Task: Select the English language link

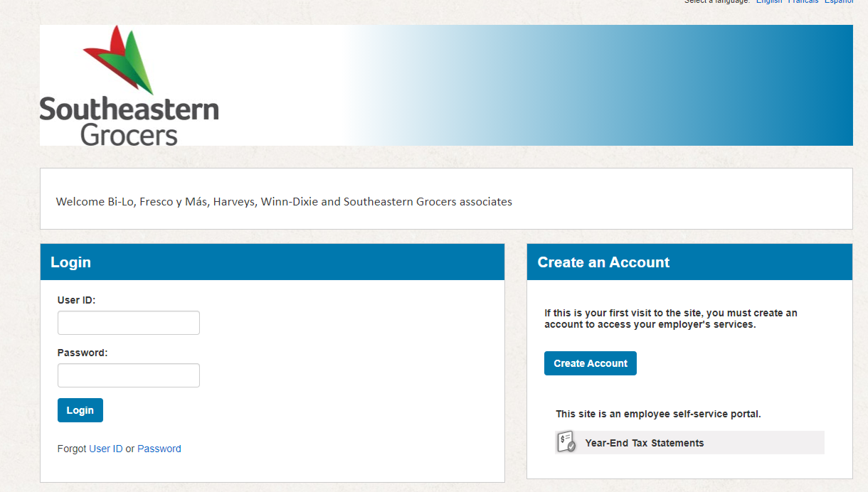Action: [768, 2]
